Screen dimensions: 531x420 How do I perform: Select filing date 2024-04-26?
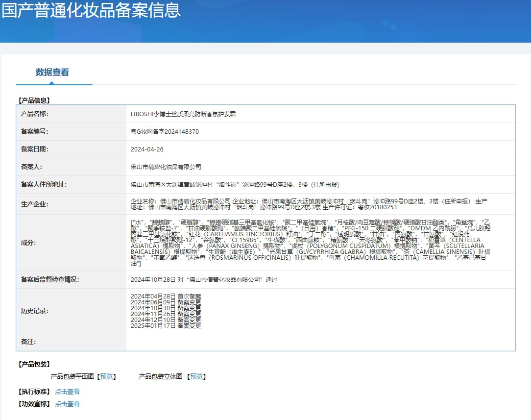coord(147,149)
